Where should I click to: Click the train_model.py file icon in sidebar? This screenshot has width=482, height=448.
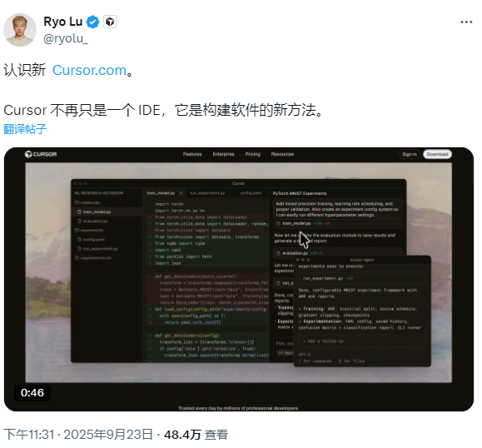[x=79, y=212]
